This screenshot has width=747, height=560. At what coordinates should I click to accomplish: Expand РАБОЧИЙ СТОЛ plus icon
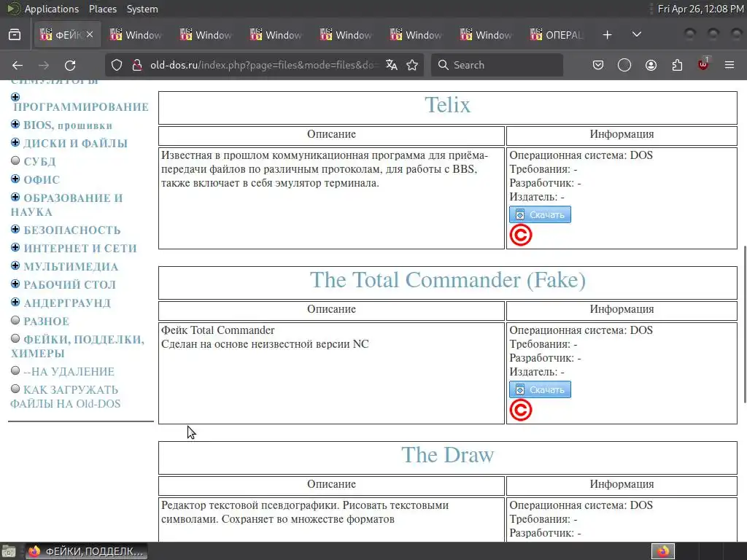(x=15, y=284)
